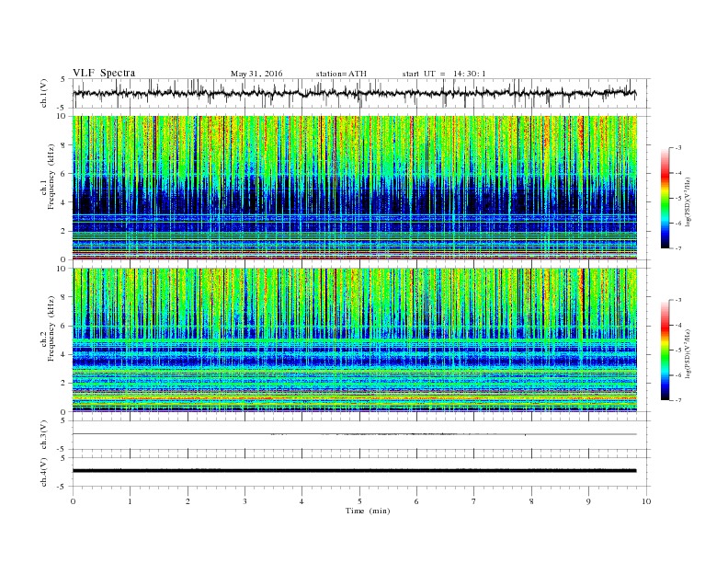Click inside the ch.1 spectrogram panel
The width and height of the screenshot is (728, 563).
coord(354,188)
